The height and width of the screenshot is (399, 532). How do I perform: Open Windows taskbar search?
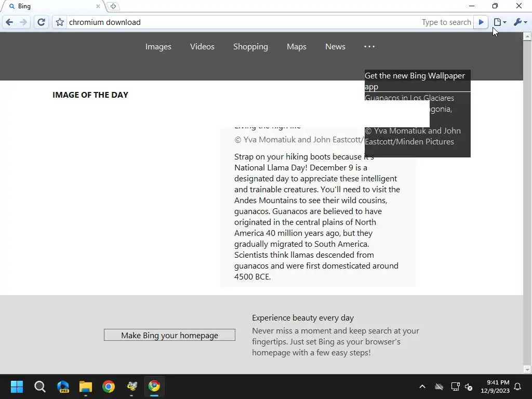39,387
